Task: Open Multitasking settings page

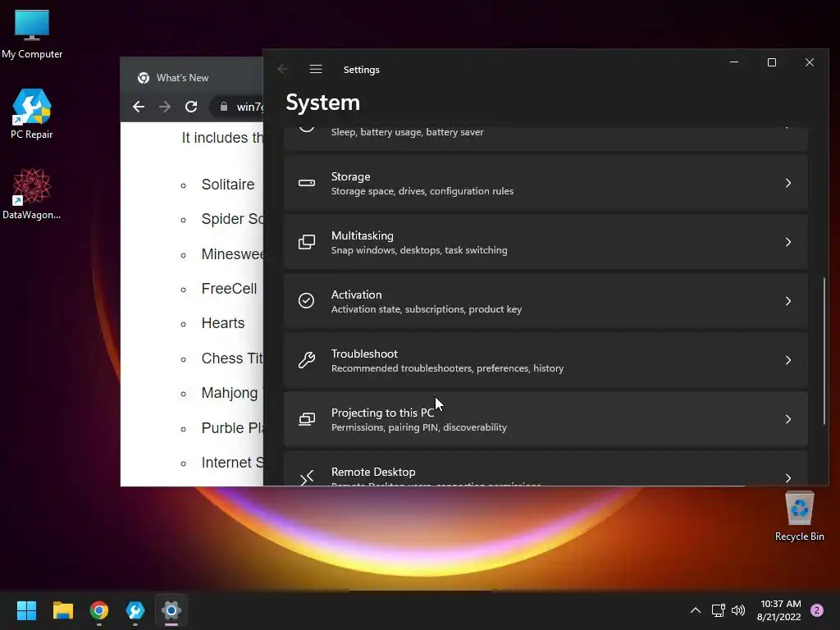Action: (546, 242)
